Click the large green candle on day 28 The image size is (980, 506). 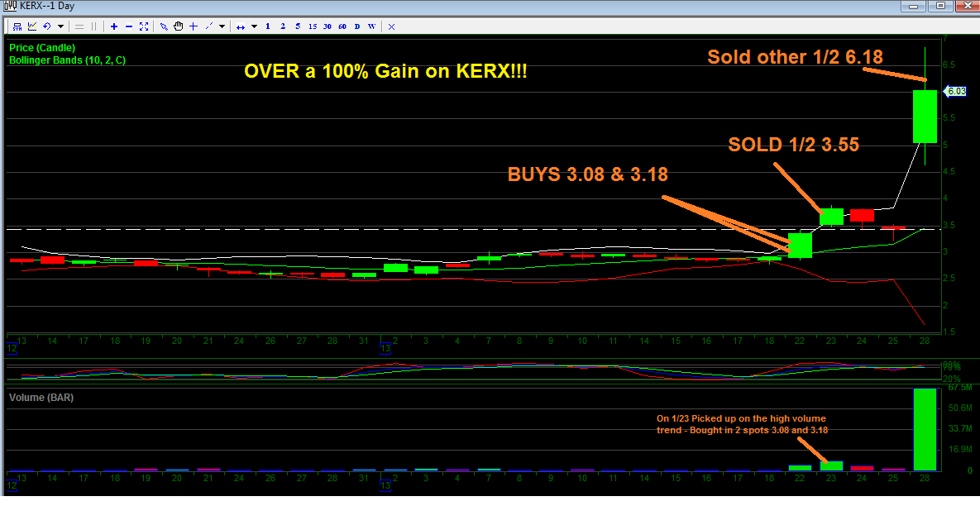point(925,117)
